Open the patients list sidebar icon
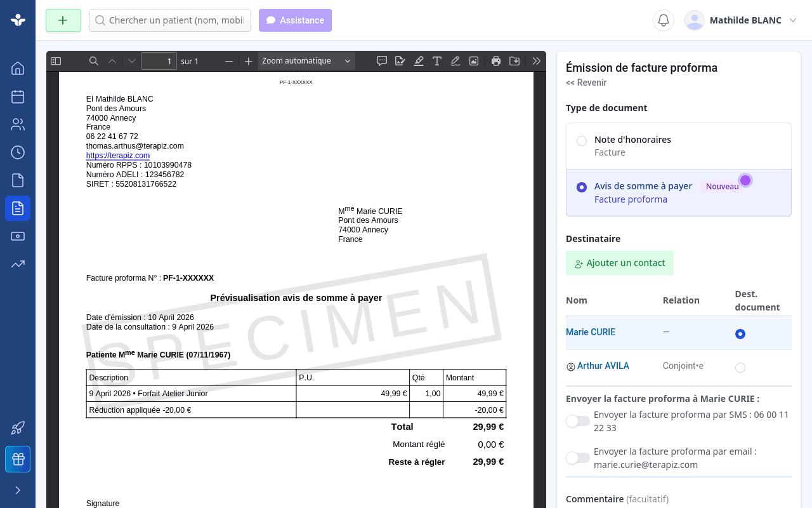Screen dimensions: 812x508 (x=18, y=124)
